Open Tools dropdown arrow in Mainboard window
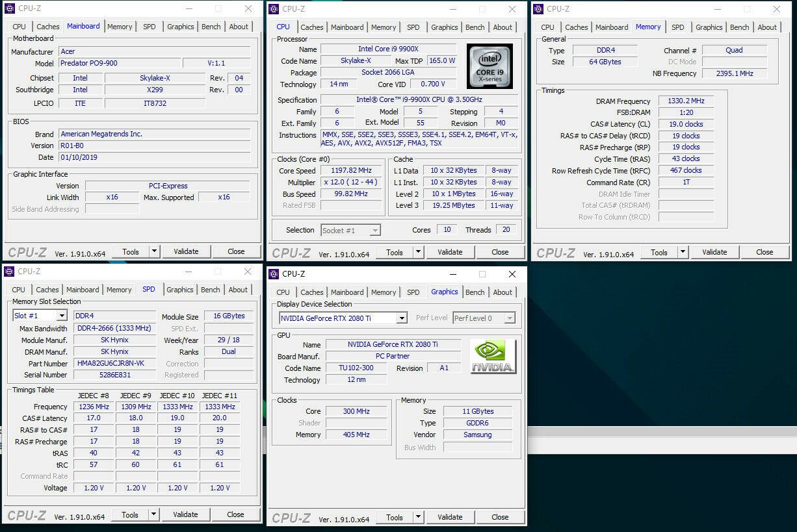 click(154, 251)
